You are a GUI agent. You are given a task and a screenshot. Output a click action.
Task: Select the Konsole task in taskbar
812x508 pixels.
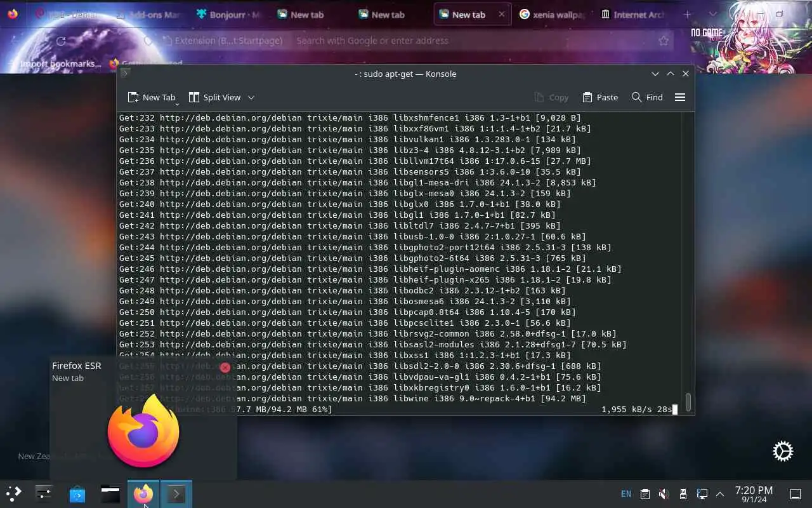point(176,493)
